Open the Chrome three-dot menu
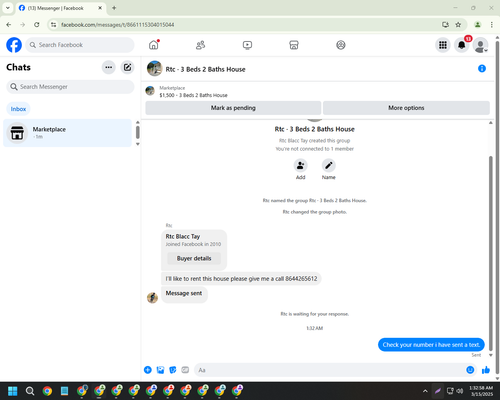Viewport: 500px width, 400px height. click(492, 25)
